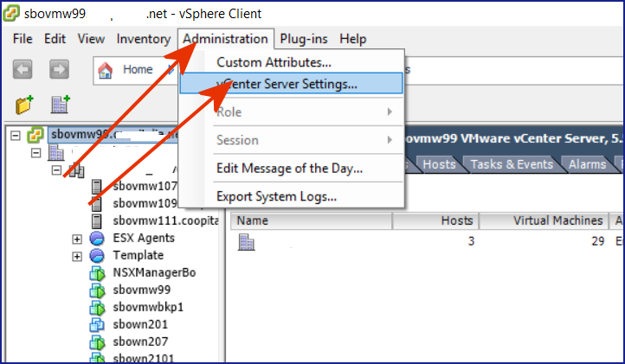Screen dimensions: 625x364
Task: Collapse the cluster tree node
Action: (x=56, y=170)
